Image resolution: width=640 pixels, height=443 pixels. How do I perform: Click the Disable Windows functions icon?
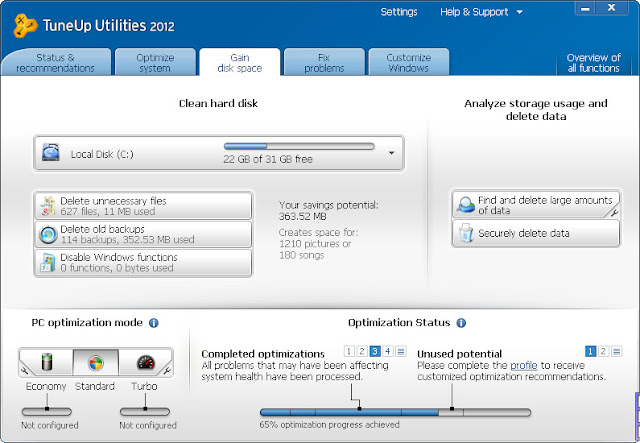pos(48,263)
